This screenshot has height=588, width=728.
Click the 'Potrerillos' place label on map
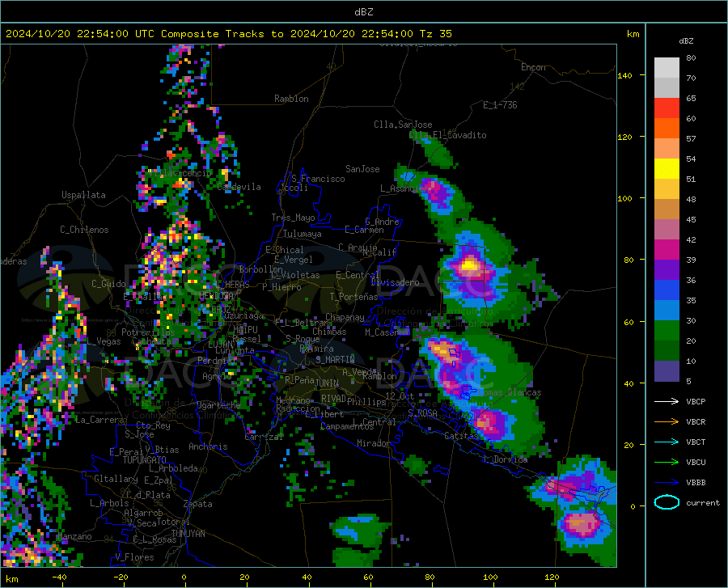pyautogui.click(x=148, y=332)
